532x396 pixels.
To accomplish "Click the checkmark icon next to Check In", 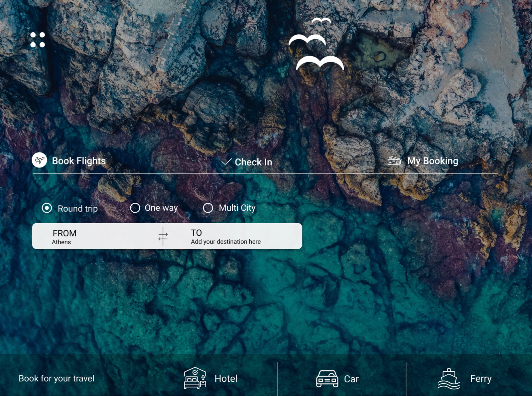I will click(x=227, y=162).
